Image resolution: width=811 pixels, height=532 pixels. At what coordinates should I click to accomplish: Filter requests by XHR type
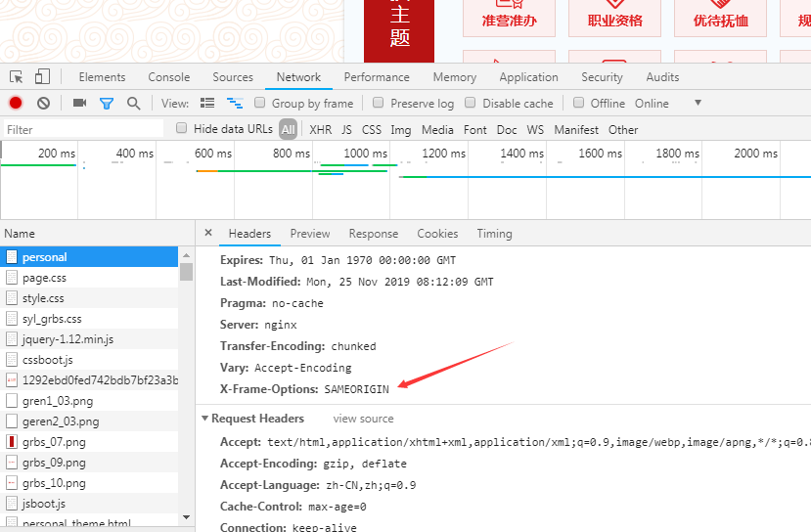tap(320, 129)
